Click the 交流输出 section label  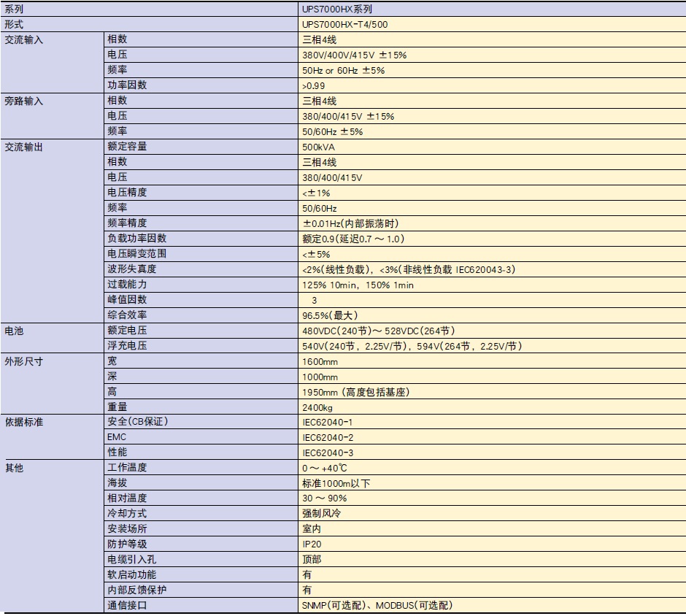click(x=23, y=147)
